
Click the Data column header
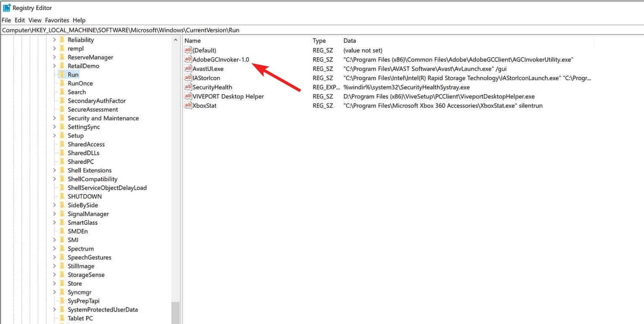pos(350,41)
